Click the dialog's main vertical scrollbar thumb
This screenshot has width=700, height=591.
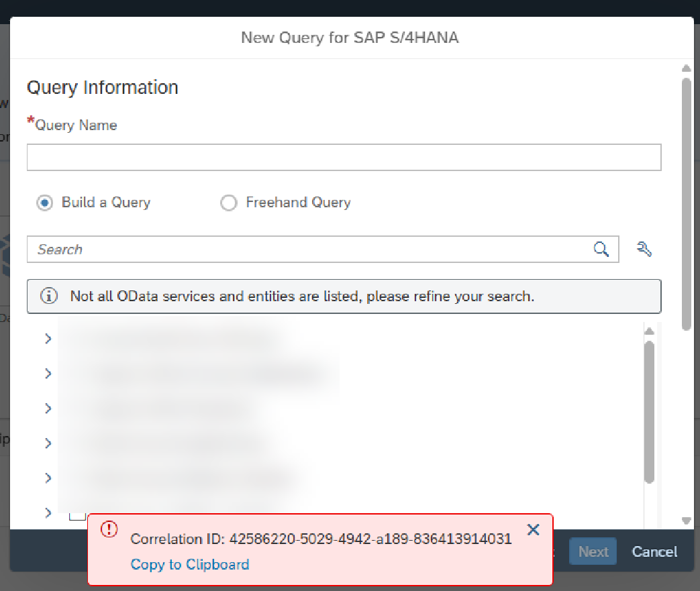click(x=686, y=204)
